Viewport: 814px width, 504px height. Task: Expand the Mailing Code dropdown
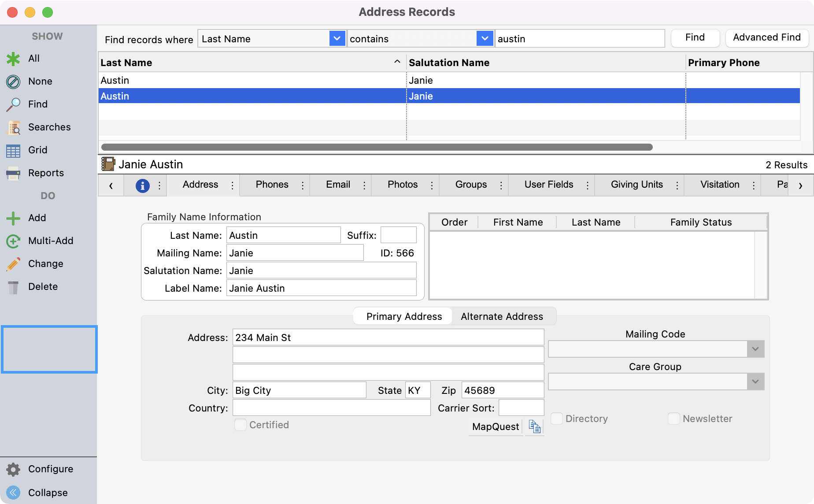tap(755, 349)
